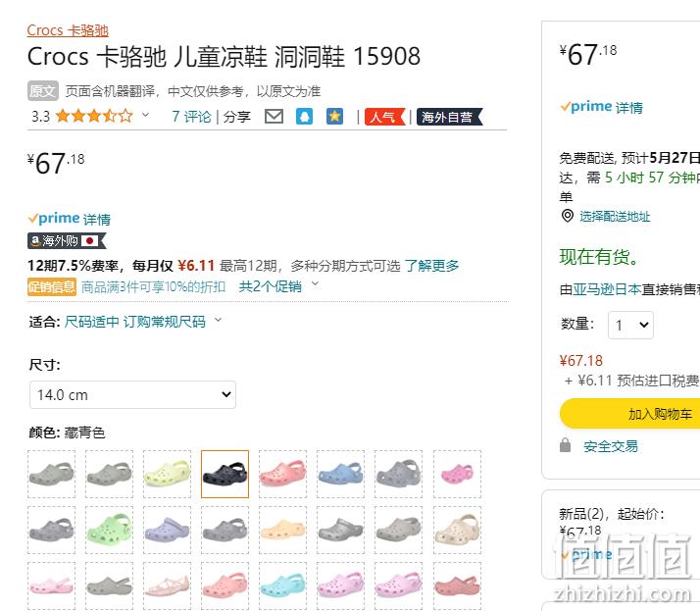Open the 新品(2) offers link
Screen dimensions: 700x611
point(611,514)
